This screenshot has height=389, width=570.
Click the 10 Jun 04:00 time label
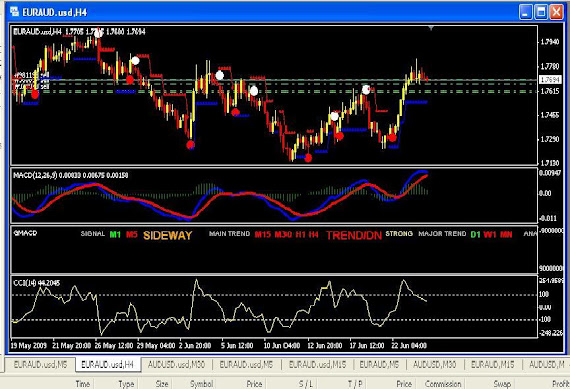pos(282,345)
